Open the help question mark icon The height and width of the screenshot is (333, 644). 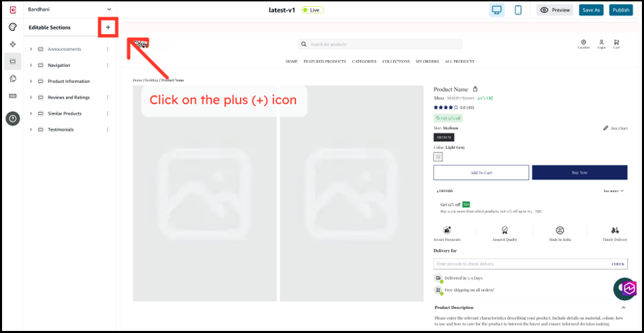pyautogui.click(x=12, y=118)
